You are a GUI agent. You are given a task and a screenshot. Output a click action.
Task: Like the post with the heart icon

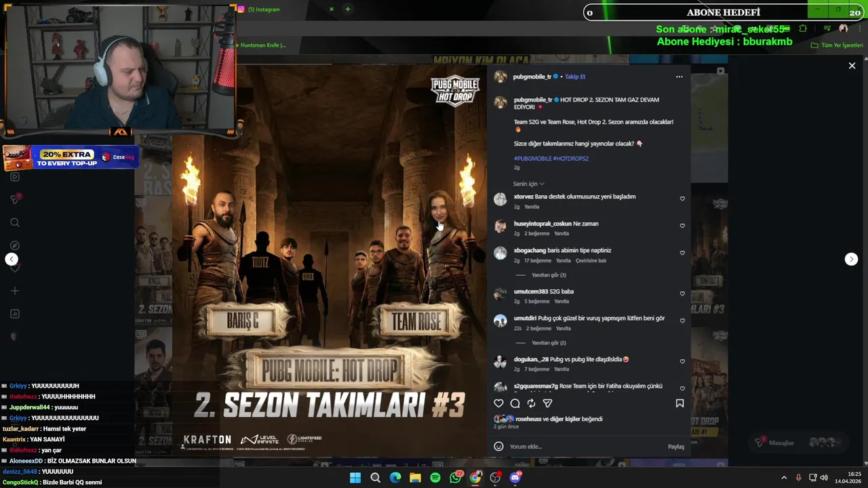coord(498,403)
